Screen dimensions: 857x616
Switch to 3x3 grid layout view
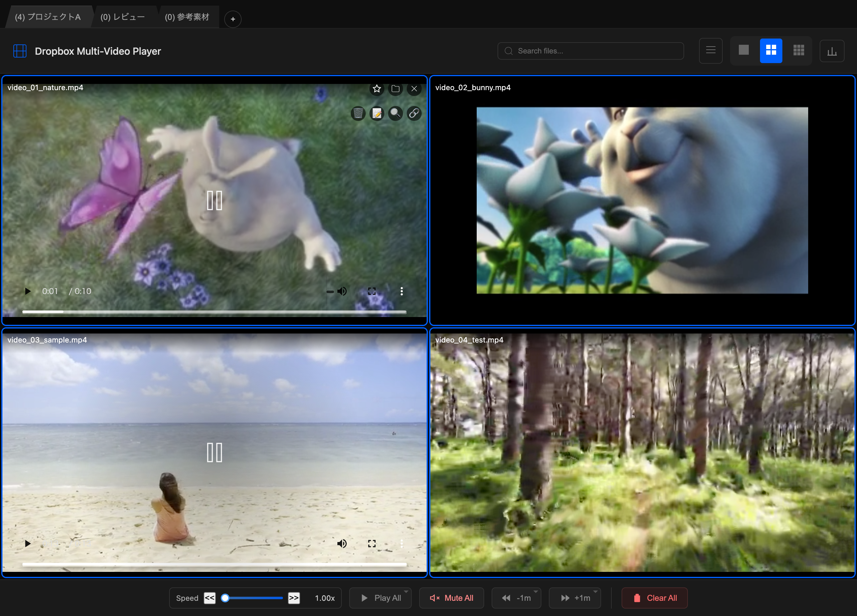coord(799,50)
